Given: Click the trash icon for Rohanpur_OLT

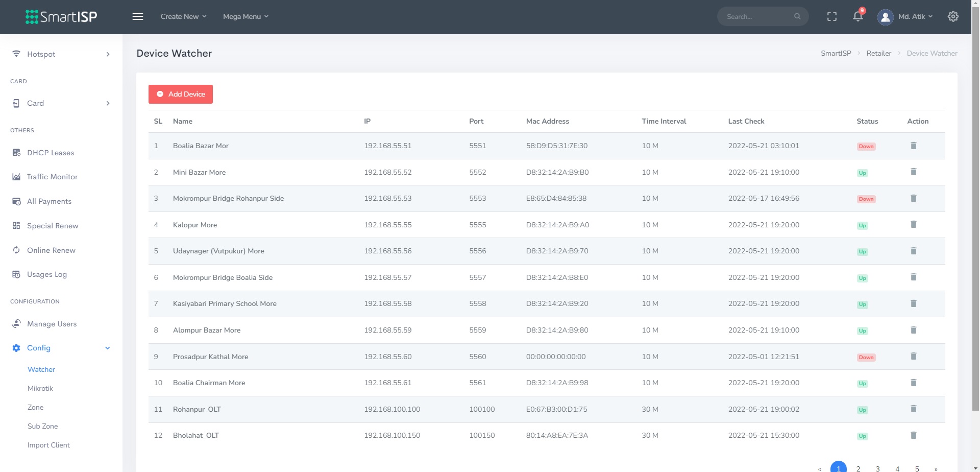Looking at the screenshot, I should coord(913,409).
